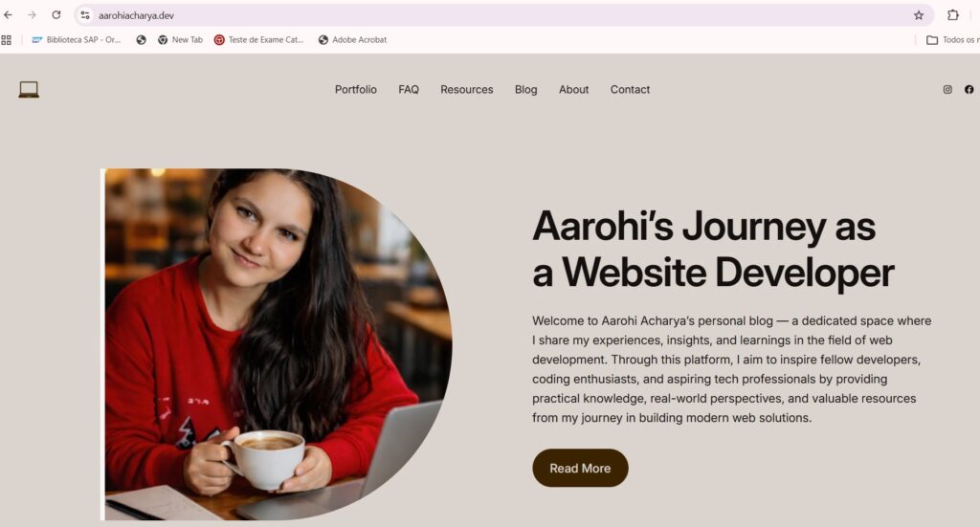Open the Todos os bookmarks folder
The width and height of the screenshot is (980, 527).
click(x=952, y=40)
